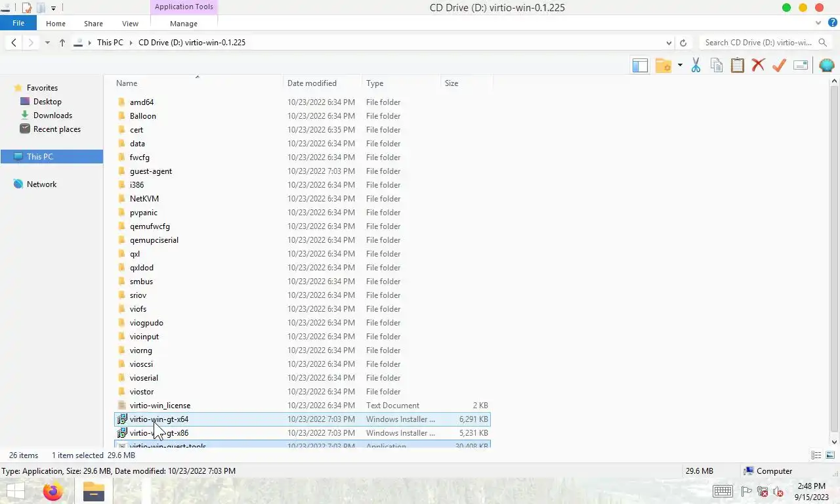The height and width of the screenshot is (504, 840).
Task: Click the new folder toolbar icon
Action: 663,66
